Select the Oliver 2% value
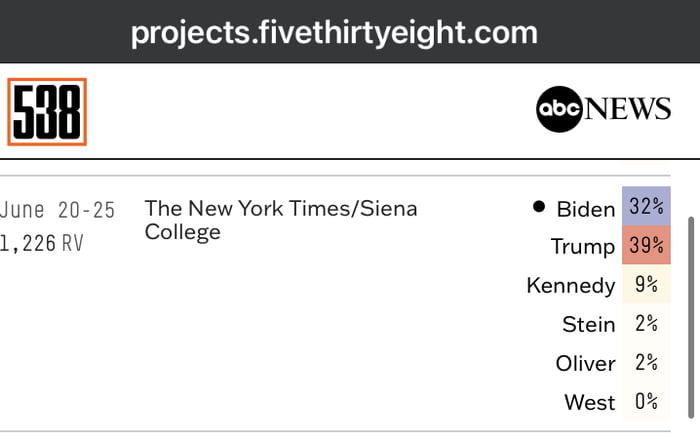The image size is (700, 441). tap(646, 362)
